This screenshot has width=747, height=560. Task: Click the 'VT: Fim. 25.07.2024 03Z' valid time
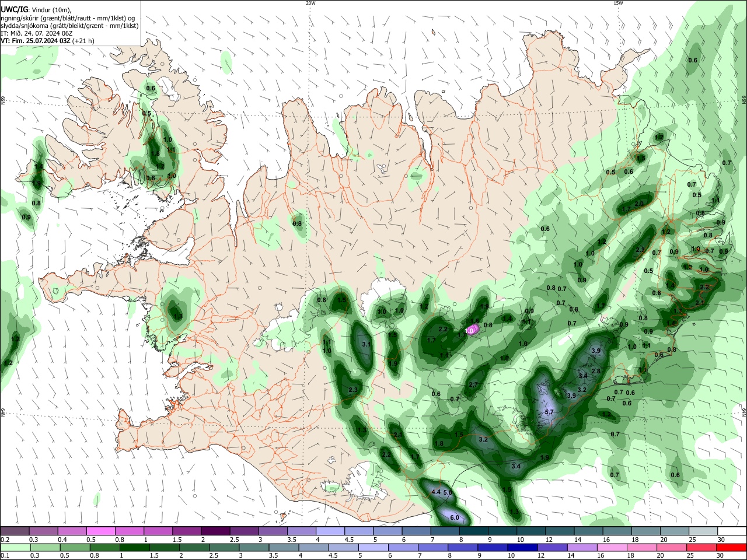click(36, 41)
